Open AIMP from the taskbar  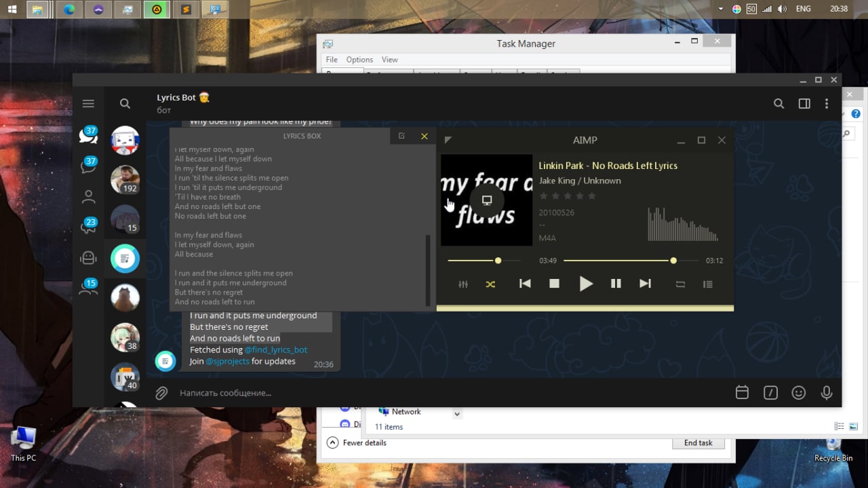[x=157, y=10]
